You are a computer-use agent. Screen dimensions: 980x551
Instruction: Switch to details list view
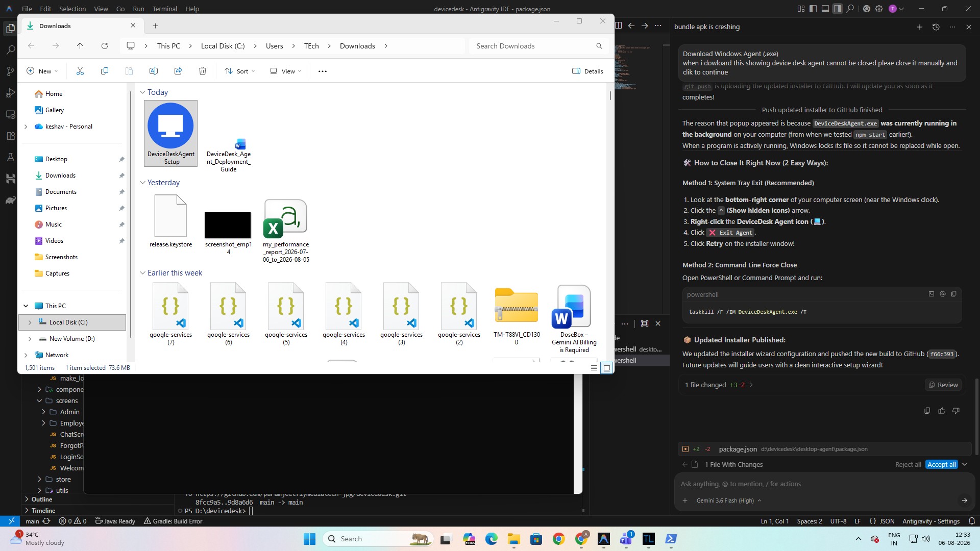[594, 368]
